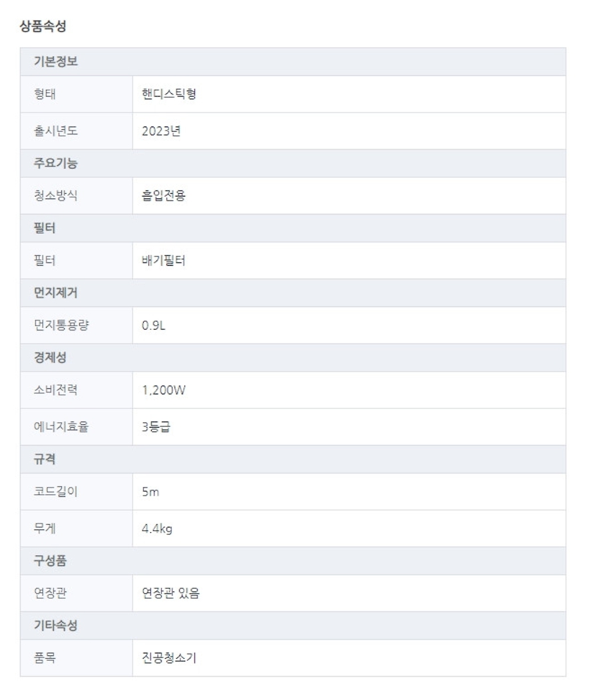The image size is (594, 700).
Task: Select the 기타속성 section header
Action: [293, 625]
